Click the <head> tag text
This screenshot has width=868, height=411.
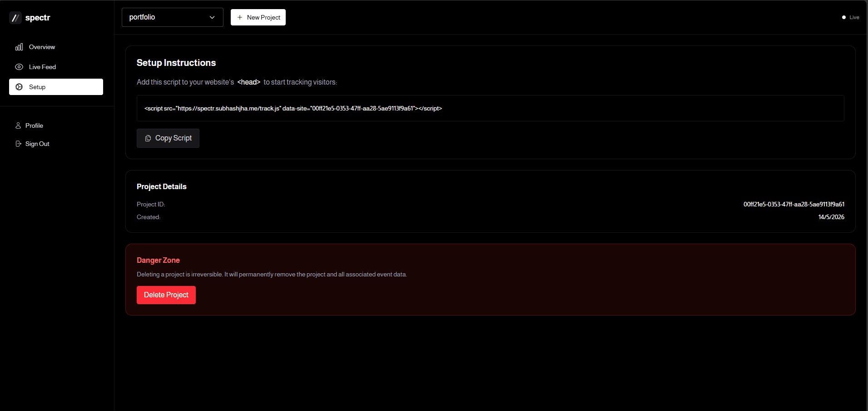coord(249,82)
